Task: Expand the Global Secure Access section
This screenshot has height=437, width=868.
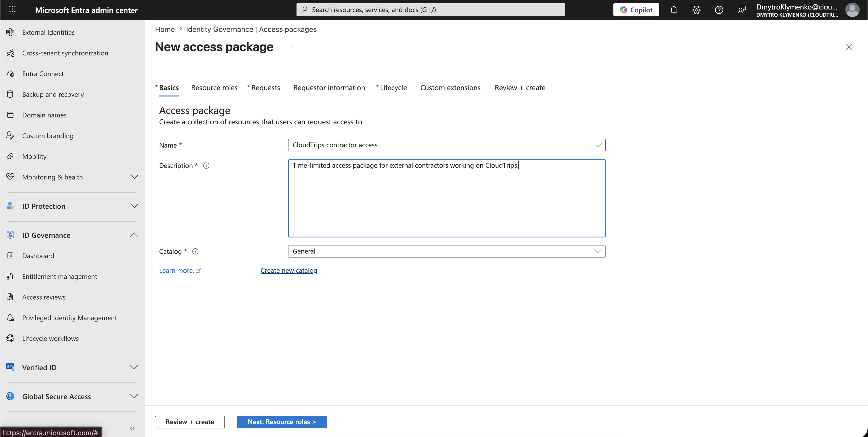Action: pos(134,396)
